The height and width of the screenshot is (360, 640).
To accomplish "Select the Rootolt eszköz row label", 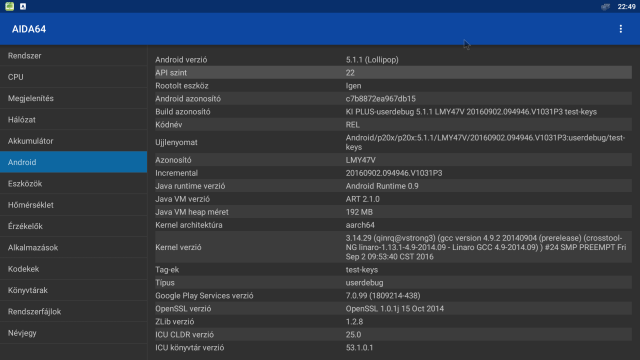I will click(x=182, y=86).
